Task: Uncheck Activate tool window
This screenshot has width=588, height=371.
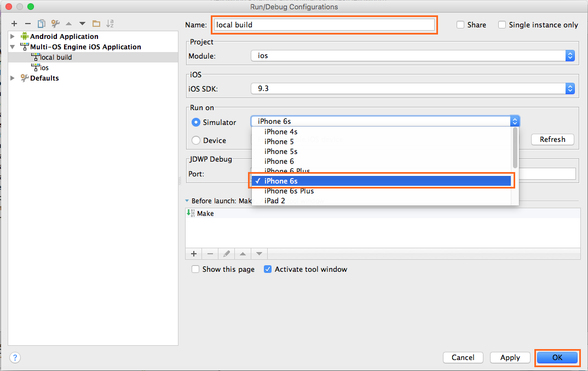Action: (x=268, y=269)
